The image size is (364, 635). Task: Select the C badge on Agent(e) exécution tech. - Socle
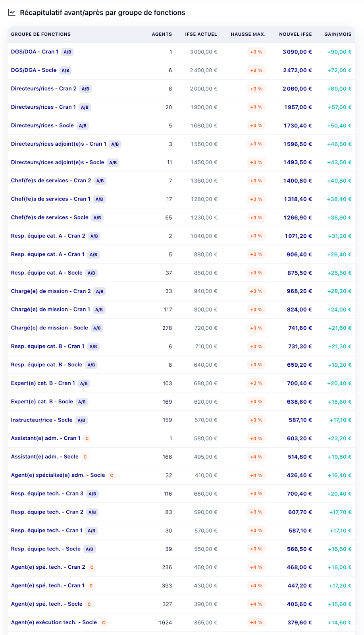(x=103, y=623)
